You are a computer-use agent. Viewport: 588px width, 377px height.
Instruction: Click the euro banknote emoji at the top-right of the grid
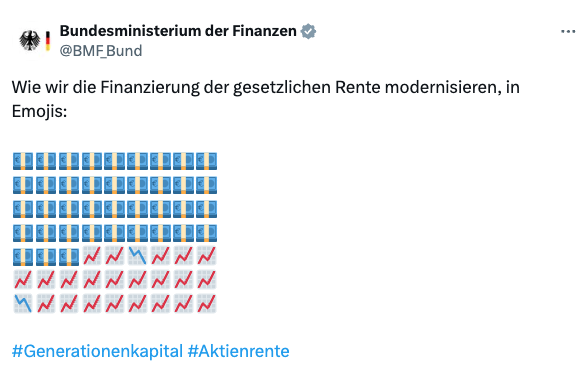coord(207,161)
